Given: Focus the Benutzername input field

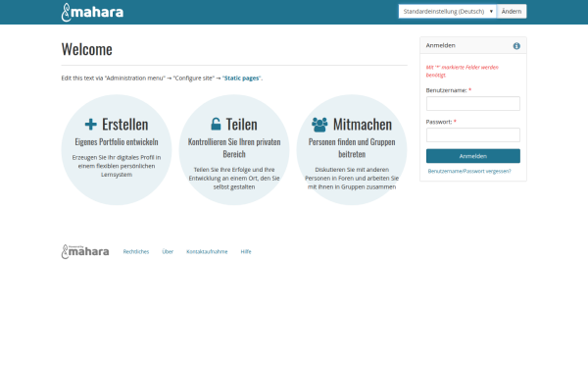Looking at the screenshot, I should click(473, 104).
